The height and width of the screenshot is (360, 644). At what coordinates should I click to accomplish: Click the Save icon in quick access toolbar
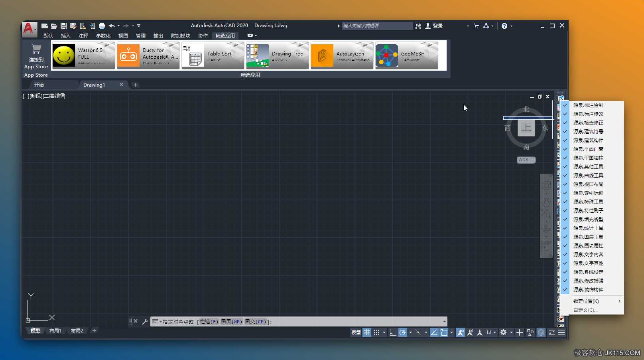[x=64, y=26]
